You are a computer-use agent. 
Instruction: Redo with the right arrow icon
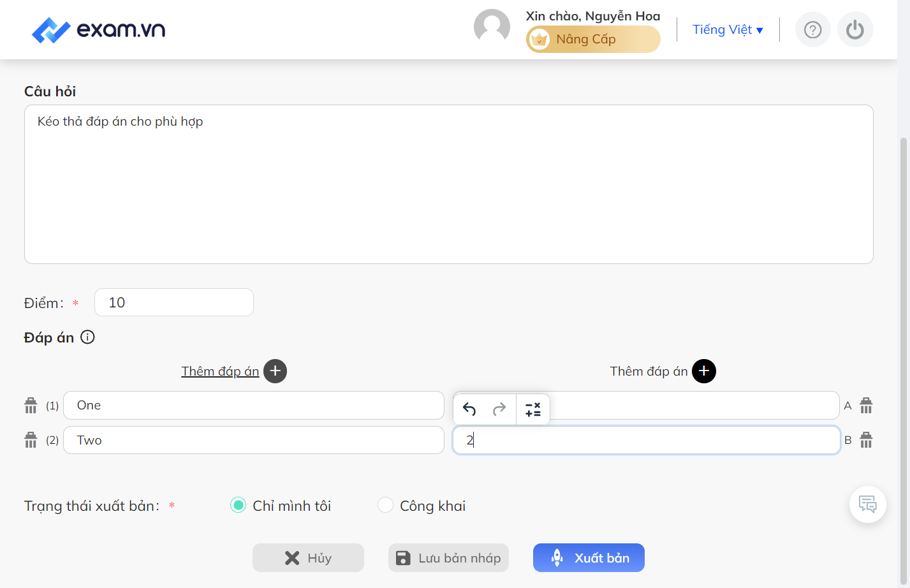point(499,409)
